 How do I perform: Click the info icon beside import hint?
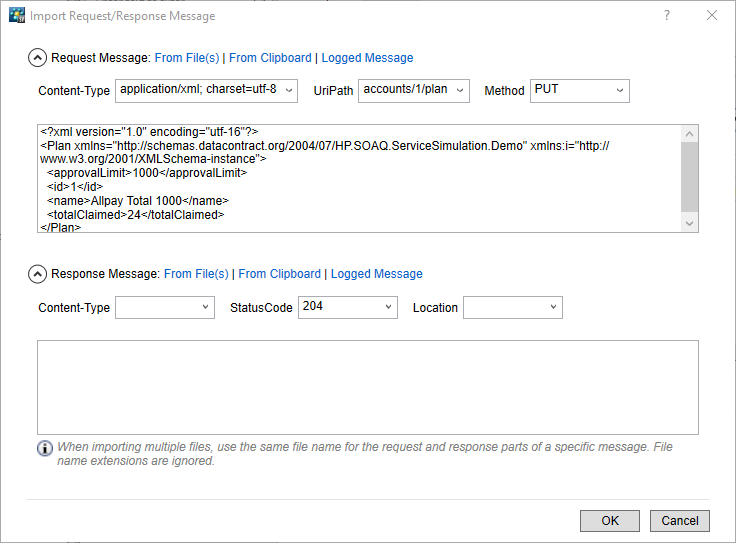click(x=45, y=448)
